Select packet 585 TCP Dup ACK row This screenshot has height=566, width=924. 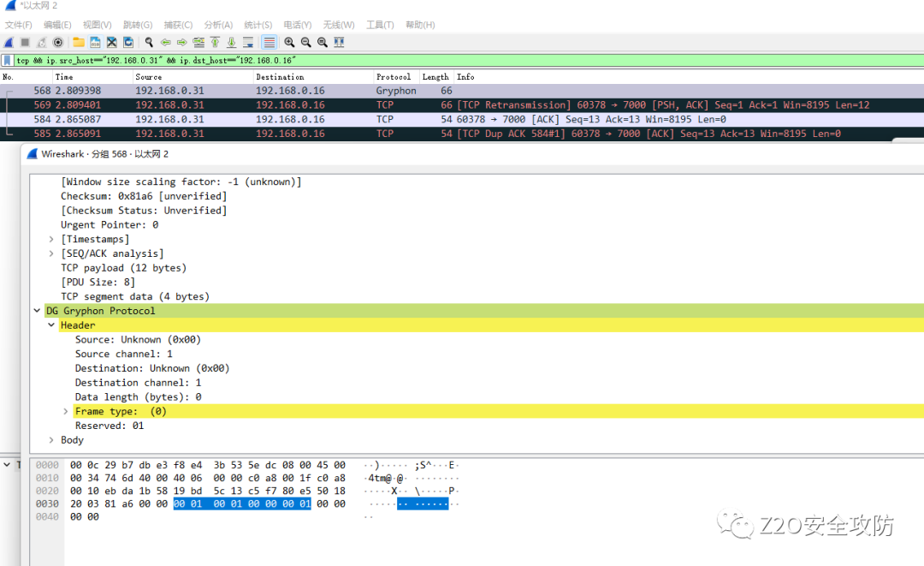462,134
